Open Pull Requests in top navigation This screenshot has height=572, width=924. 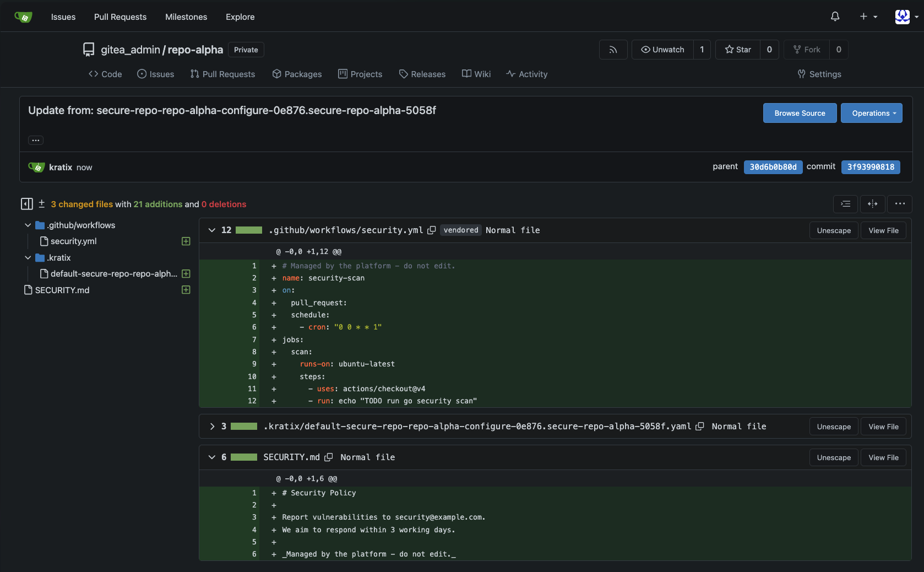click(x=120, y=17)
